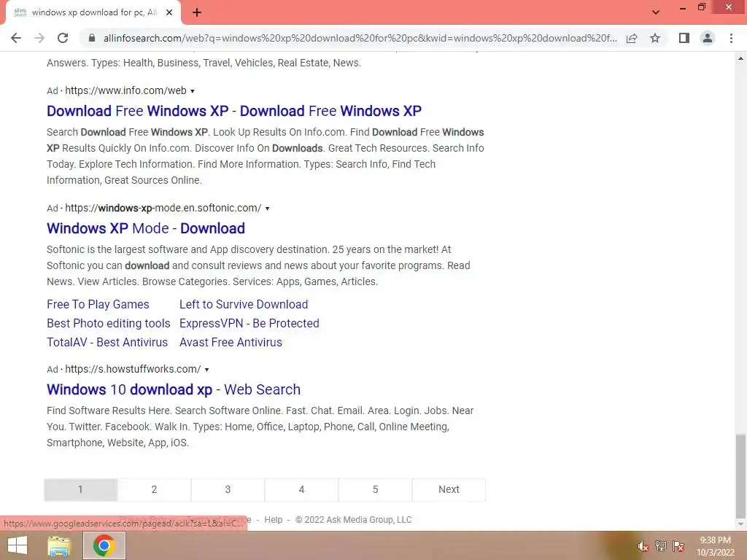Viewport: 747px width, 560px height.
Task: Open a new browser tab
Action: click(197, 13)
